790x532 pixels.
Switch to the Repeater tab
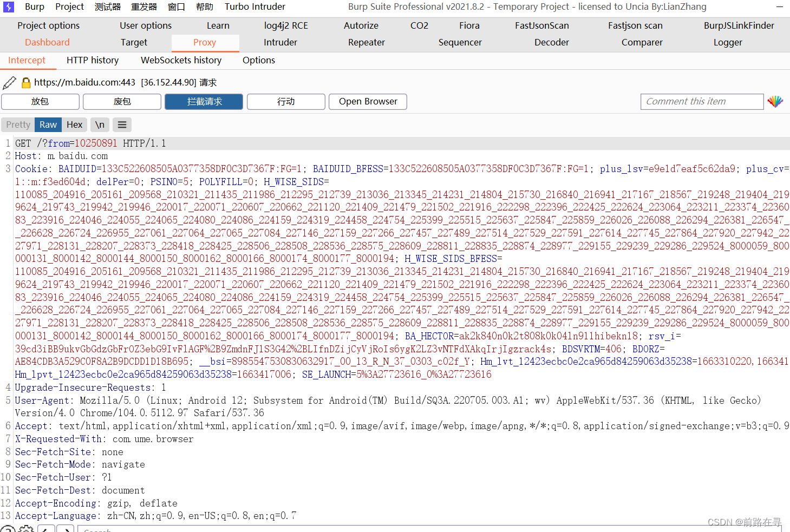pos(367,42)
